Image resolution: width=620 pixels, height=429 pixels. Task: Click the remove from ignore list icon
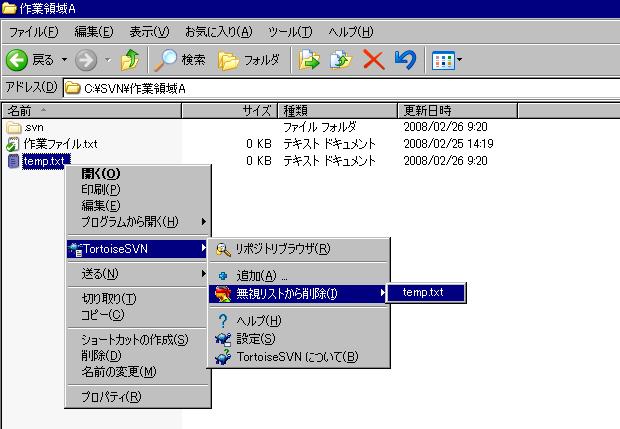(223, 294)
